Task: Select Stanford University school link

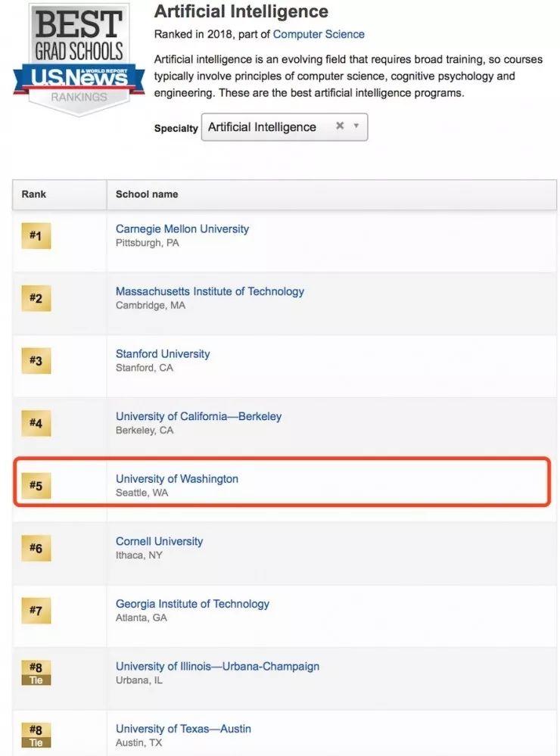Action: [x=163, y=353]
